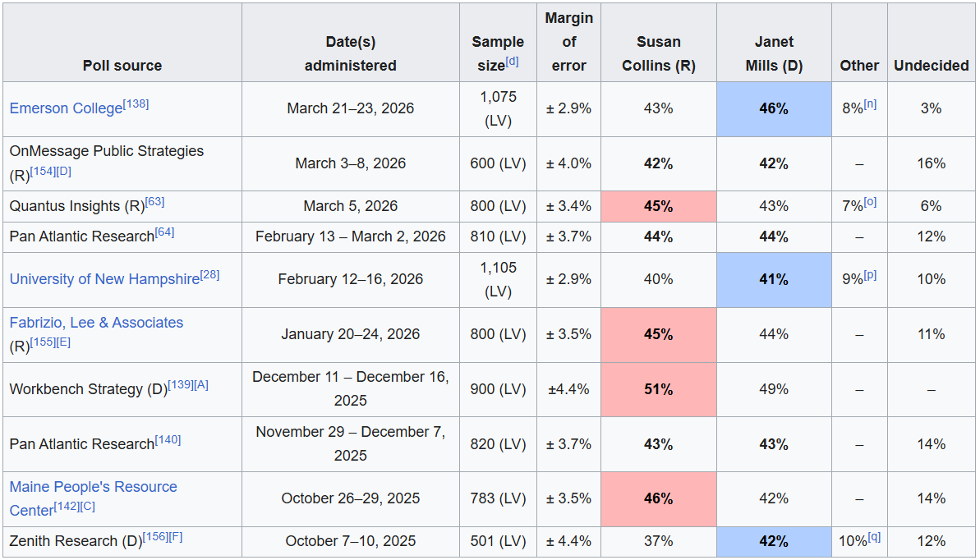This screenshot has height=560, width=980.
Task: Open citation [28] beside University of New Hampshire
Action: pos(209,275)
